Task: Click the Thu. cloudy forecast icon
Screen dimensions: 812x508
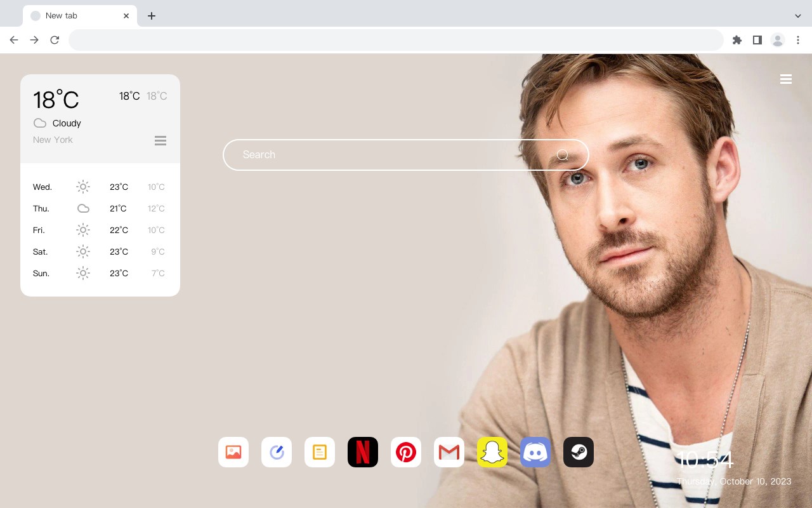Action: (83, 208)
